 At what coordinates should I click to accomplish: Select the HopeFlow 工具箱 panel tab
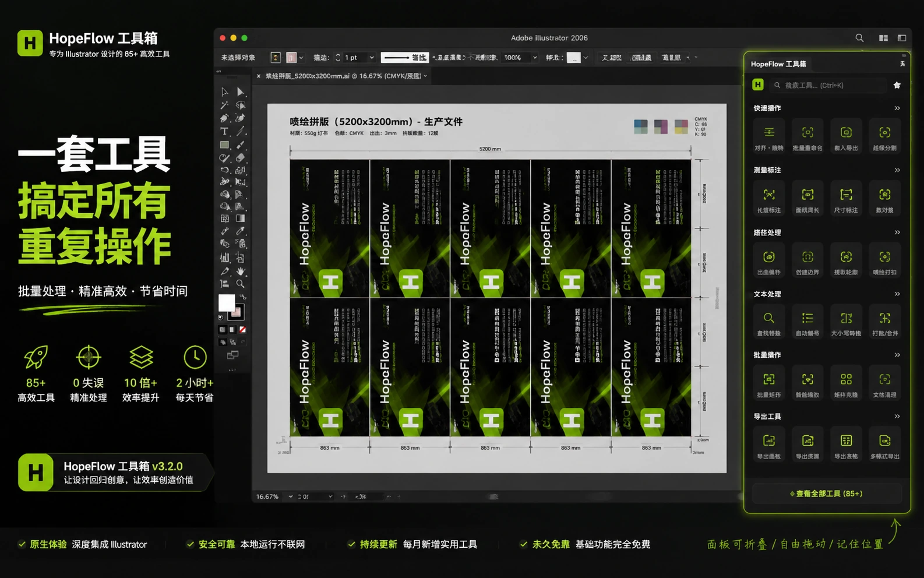coord(778,64)
